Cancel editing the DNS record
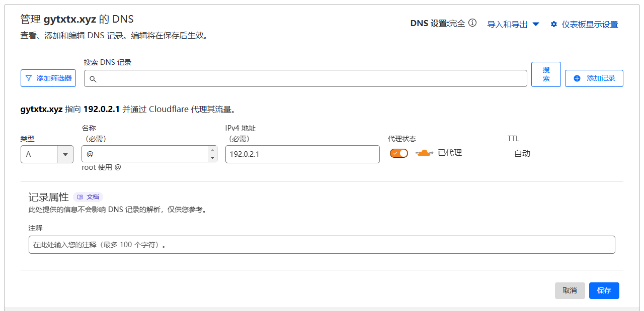The image size is (644, 311). tap(570, 290)
